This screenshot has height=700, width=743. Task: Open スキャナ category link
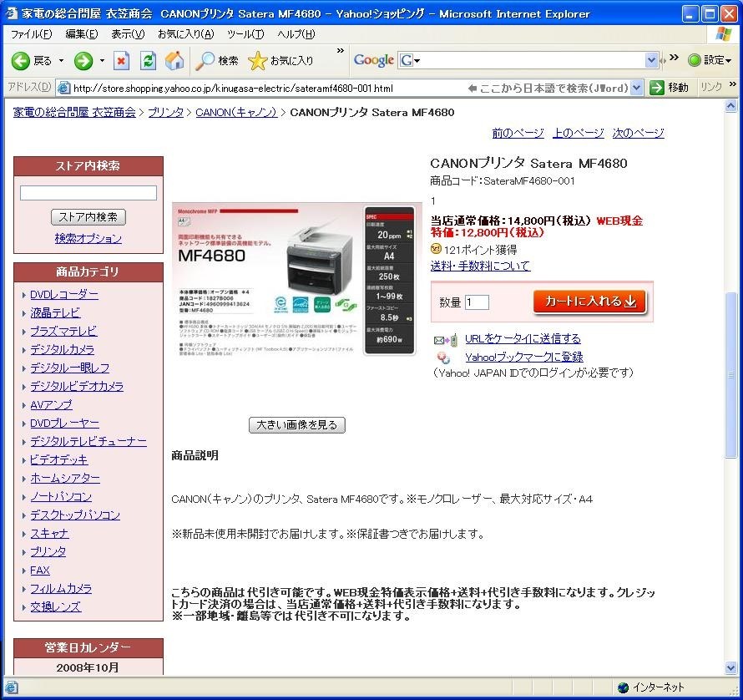[50, 534]
